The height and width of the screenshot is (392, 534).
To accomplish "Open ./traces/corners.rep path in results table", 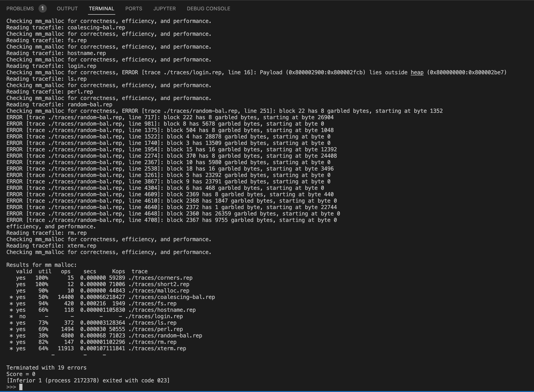I will click(160, 278).
